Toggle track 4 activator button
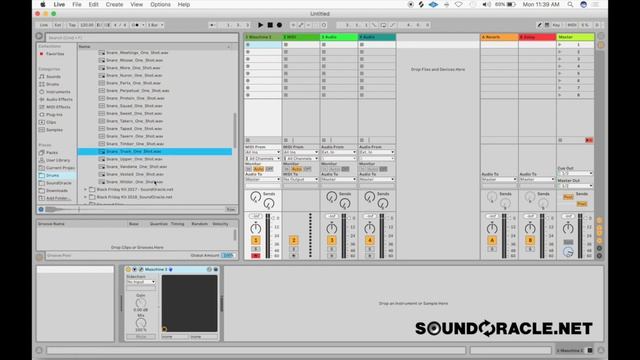 369,240
